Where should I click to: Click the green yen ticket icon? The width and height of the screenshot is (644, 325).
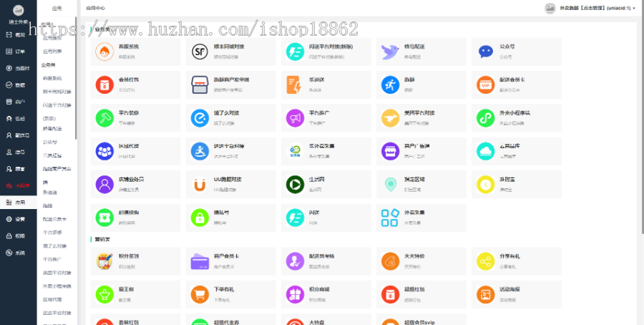[104, 218]
